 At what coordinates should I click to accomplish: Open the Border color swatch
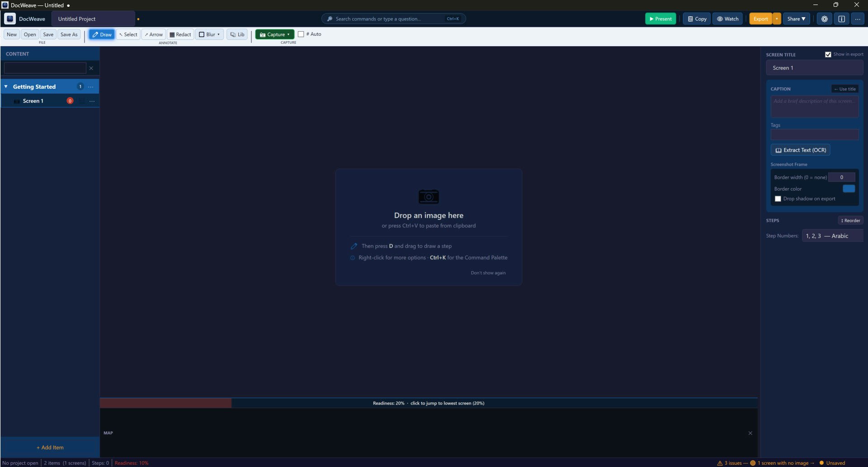click(x=849, y=189)
